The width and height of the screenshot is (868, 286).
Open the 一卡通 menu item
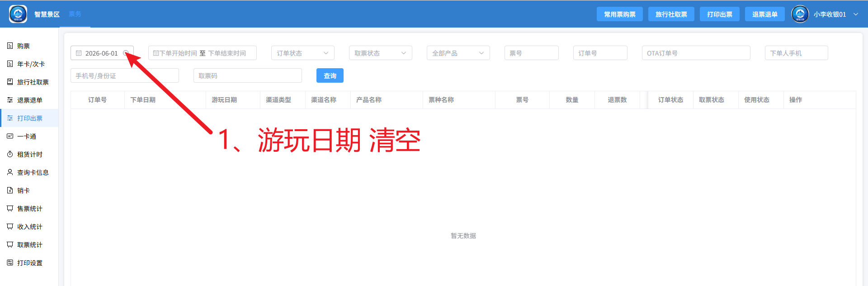pos(29,136)
